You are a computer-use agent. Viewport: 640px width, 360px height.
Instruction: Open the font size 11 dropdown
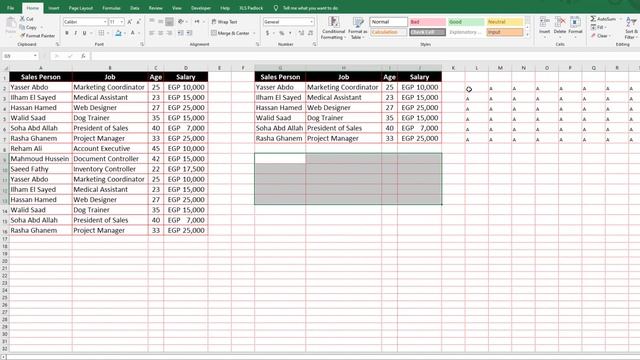[122, 22]
